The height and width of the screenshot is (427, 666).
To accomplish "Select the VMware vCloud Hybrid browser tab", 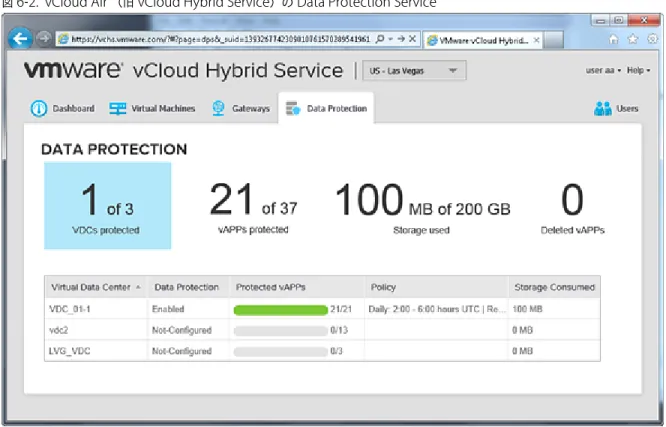I will pyautogui.click(x=482, y=40).
